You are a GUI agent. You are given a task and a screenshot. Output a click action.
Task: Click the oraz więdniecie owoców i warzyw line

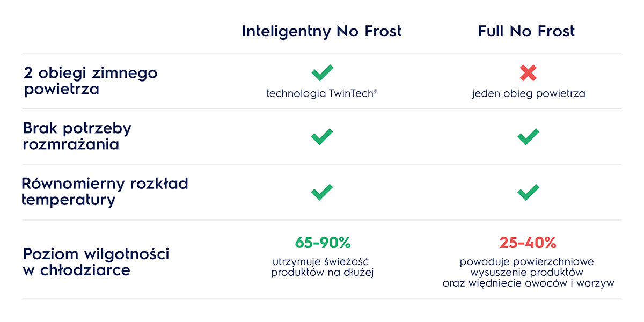[528, 283]
